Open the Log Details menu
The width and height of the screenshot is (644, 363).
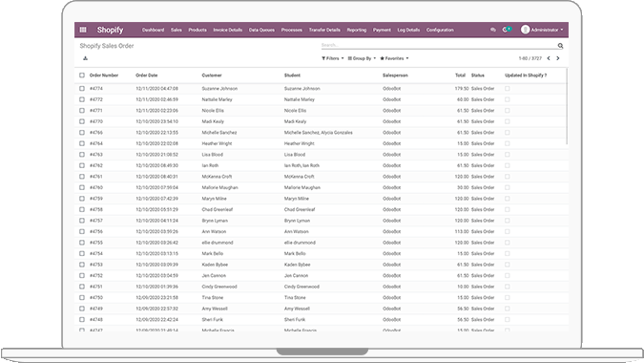[408, 30]
